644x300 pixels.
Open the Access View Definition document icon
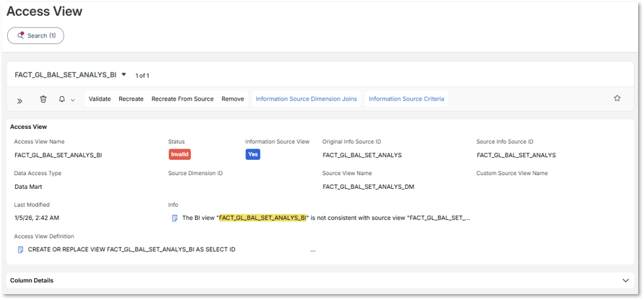tap(20, 249)
